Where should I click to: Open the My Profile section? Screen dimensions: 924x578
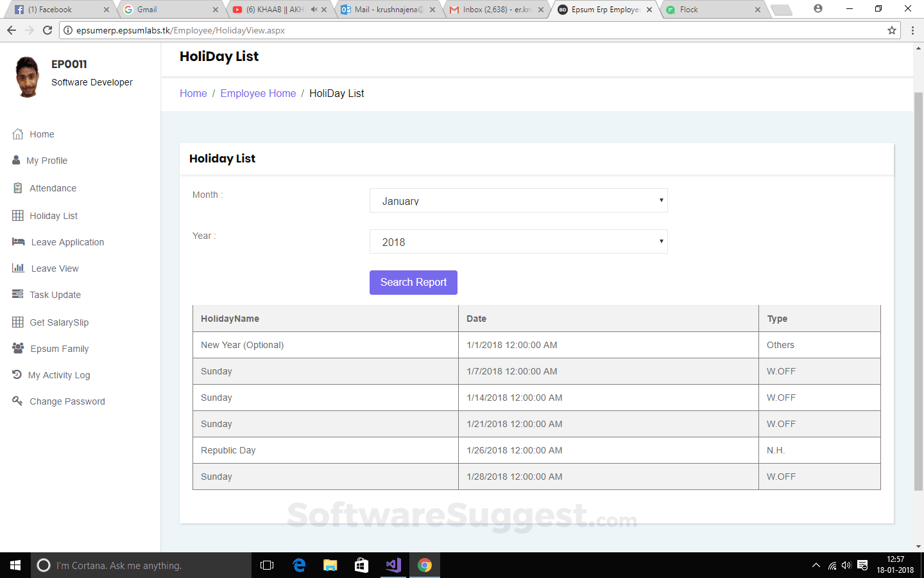[x=46, y=160]
